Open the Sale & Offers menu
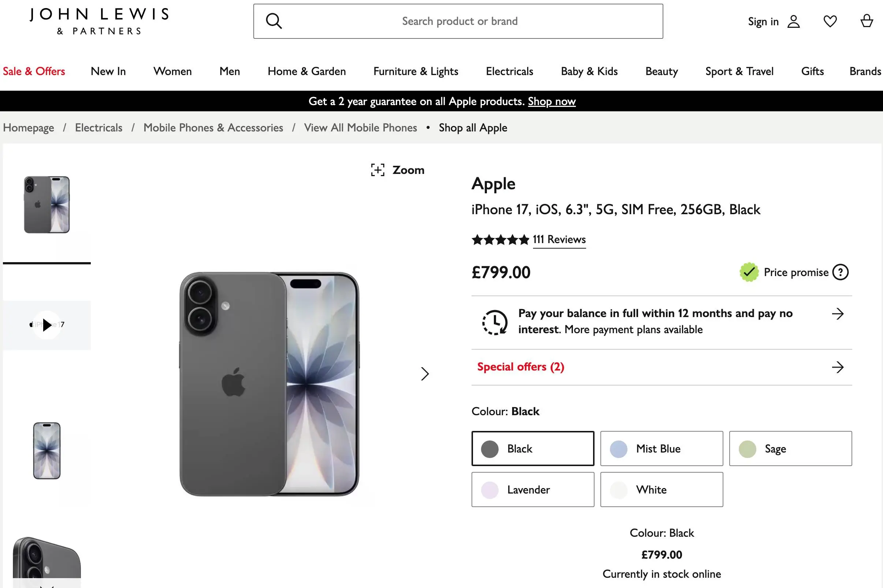 (x=34, y=71)
